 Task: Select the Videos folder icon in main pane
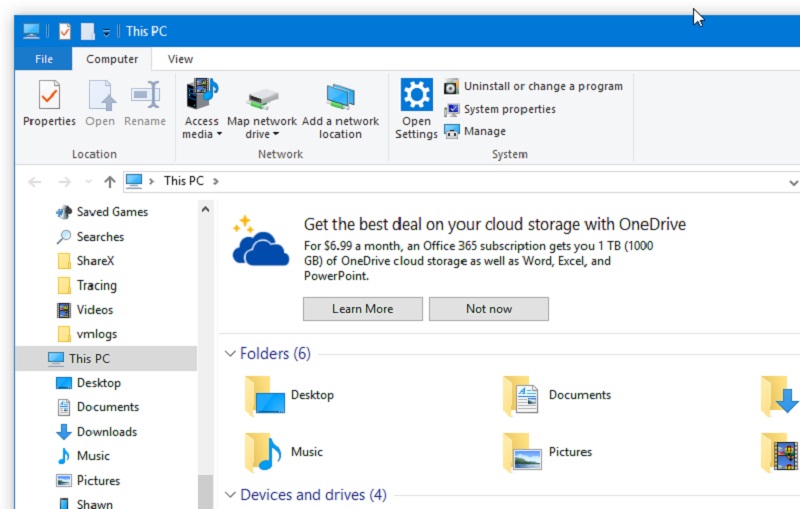[780, 452]
